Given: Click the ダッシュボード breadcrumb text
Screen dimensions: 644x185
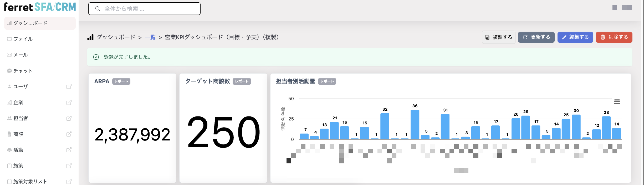Looking at the screenshot, I should pyautogui.click(x=116, y=37).
